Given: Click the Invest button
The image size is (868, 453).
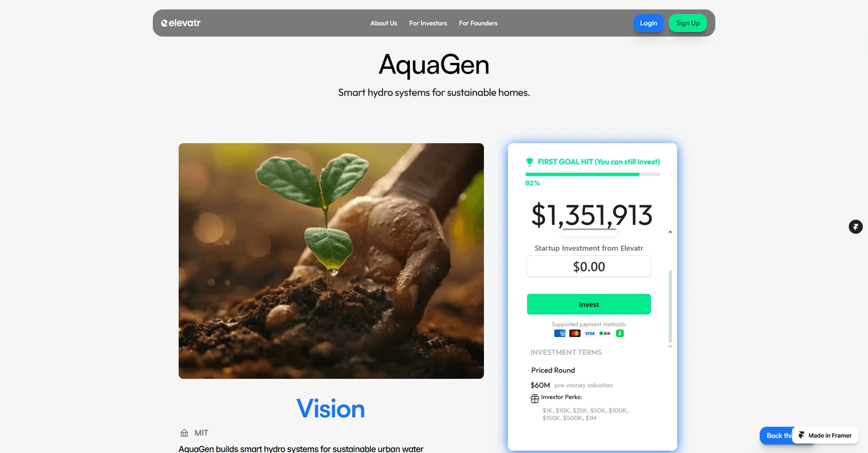Looking at the screenshot, I should 589,304.
